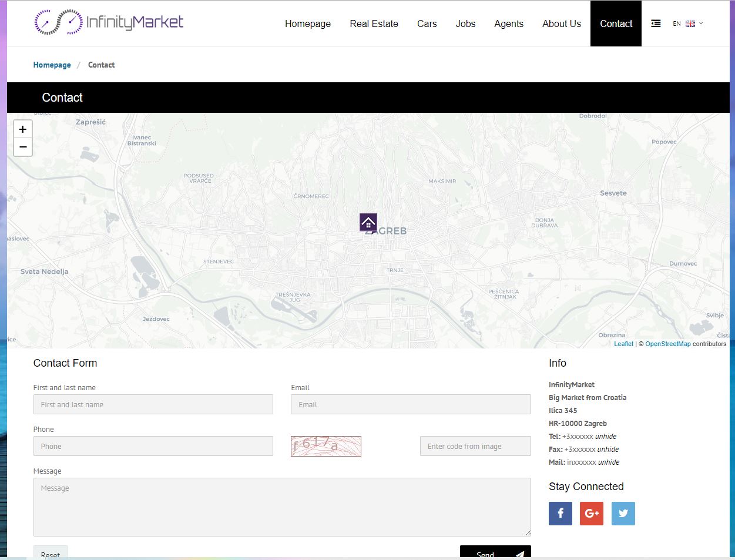Open the OpenStreetMap attribution link

tap(667, 344)
